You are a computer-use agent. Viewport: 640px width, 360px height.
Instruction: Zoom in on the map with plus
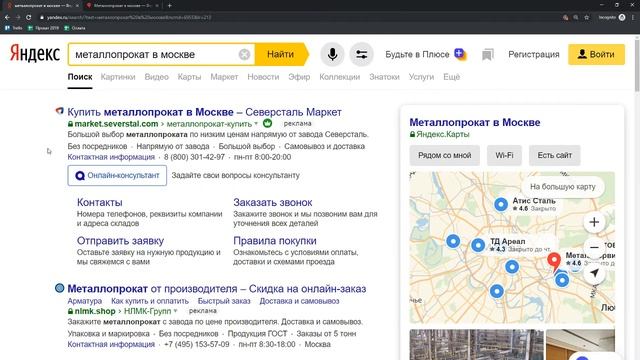(x=594, y=222)
